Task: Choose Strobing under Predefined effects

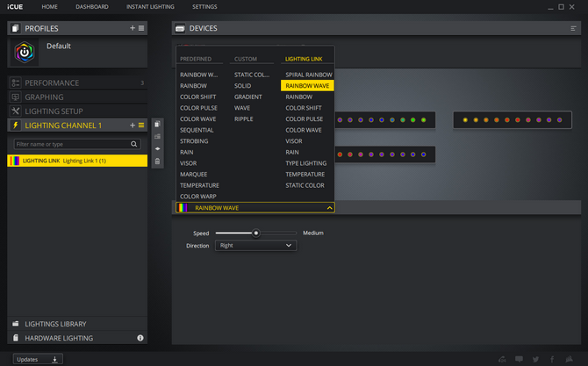Action: pyautogui.click(x=194, y=141)
